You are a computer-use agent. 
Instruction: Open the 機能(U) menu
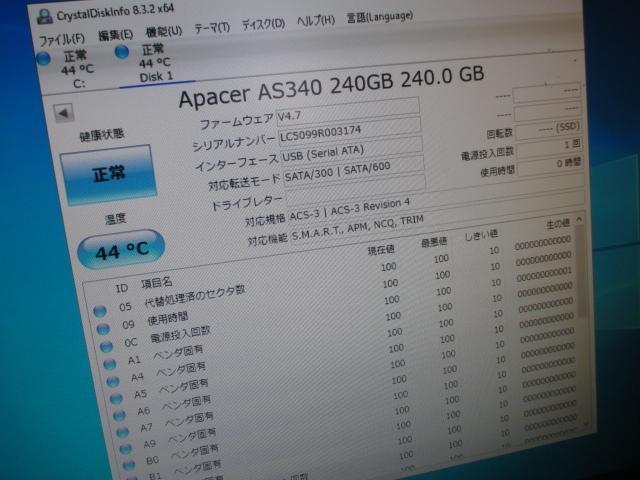coord(164,32)
